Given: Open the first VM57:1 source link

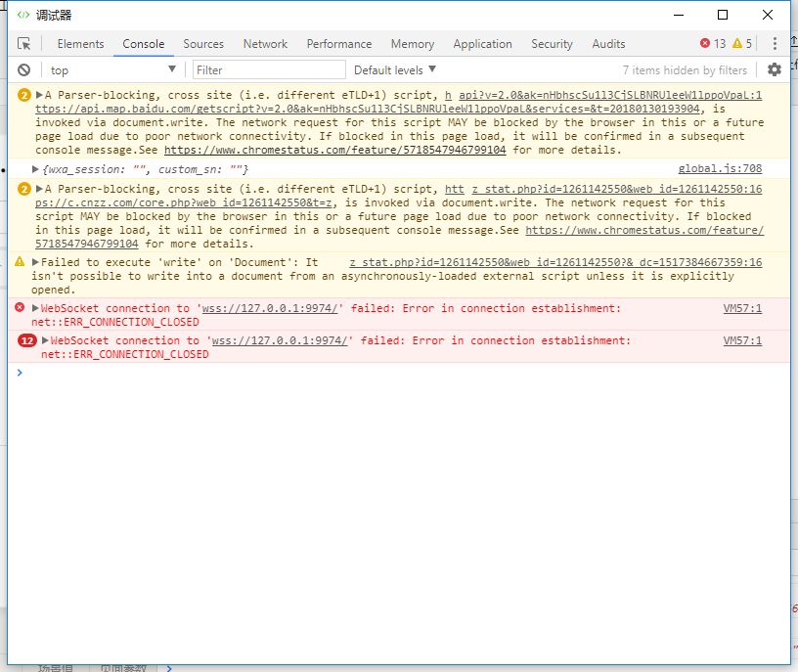Looking at the screenshot, I should click(x=742, y=308).
